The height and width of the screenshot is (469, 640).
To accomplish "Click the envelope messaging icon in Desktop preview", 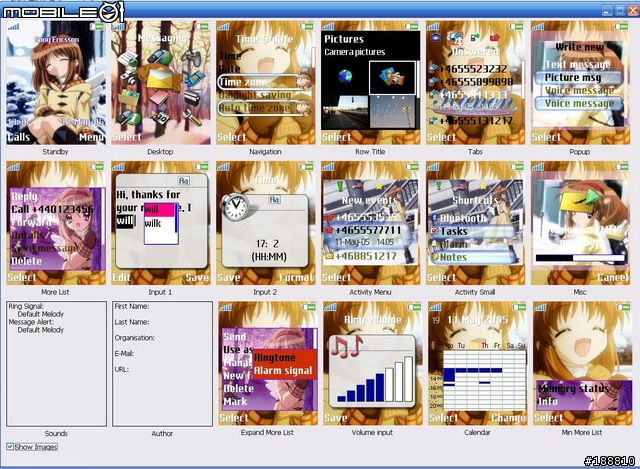I will 158,78.
